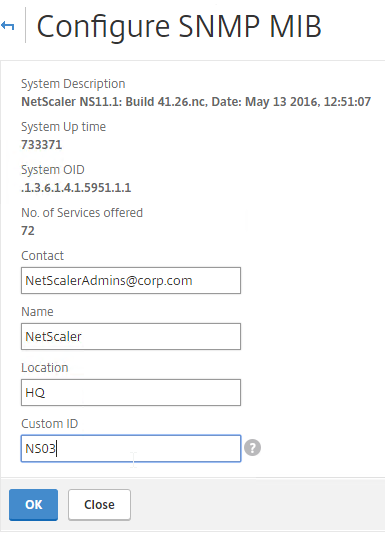
Task: Click the Configure SNMP MIB page title
Action: [x=179, y=27]
